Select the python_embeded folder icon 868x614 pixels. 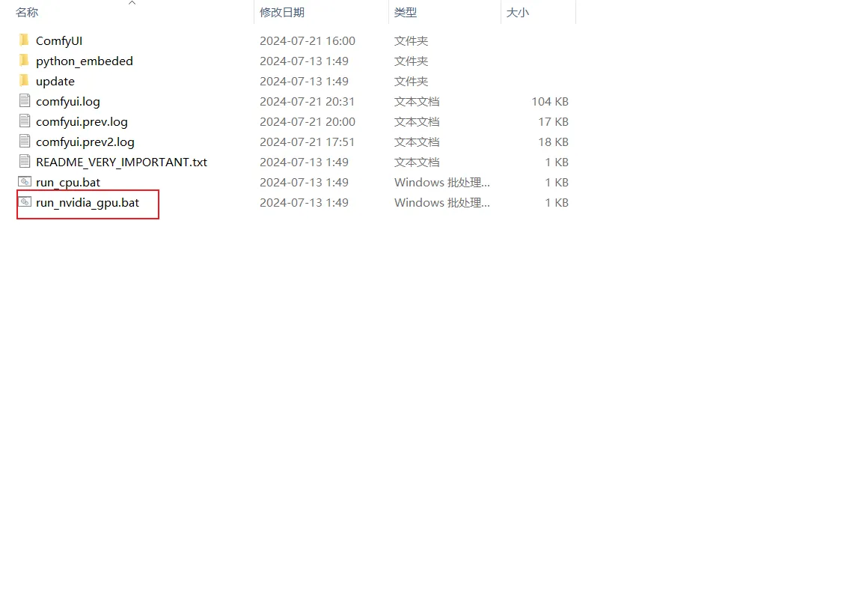click(x=24, y=61)
